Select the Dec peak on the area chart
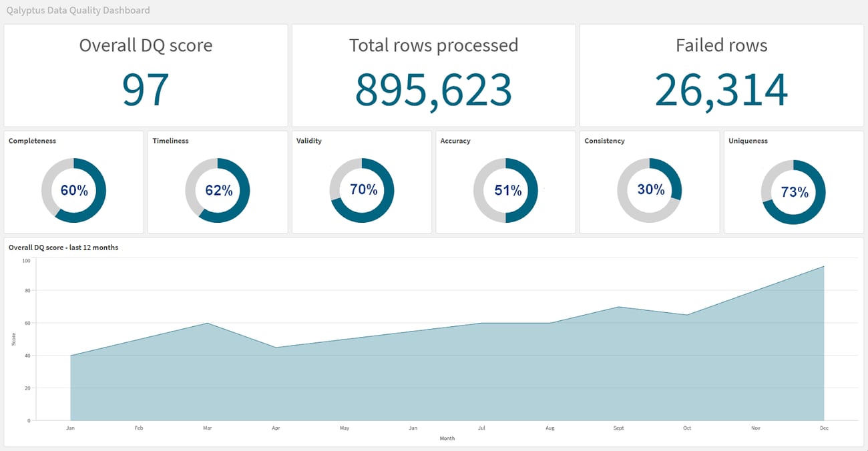 point(824,267)
